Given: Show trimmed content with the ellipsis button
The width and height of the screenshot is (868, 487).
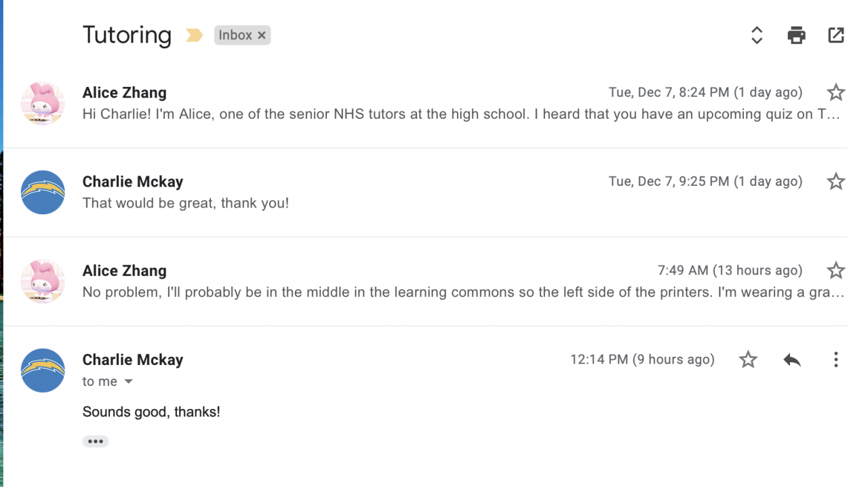Looking at the screenshot, I should [96, 442].
